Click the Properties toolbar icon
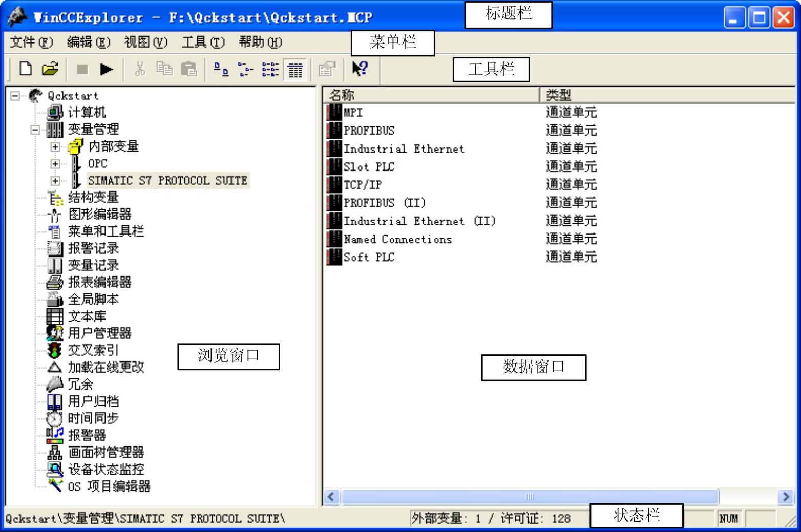 (326, 69)
